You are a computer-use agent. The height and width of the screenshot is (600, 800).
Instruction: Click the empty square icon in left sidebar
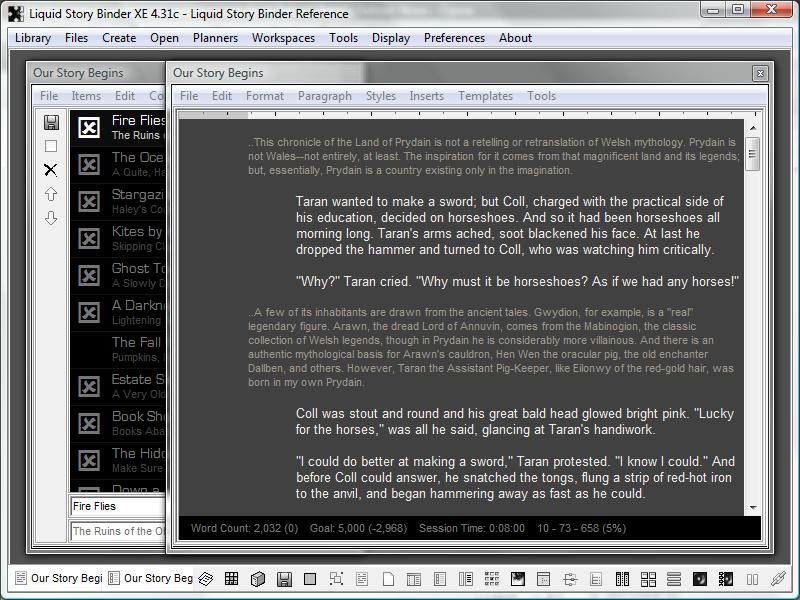[x=51, y=146]
